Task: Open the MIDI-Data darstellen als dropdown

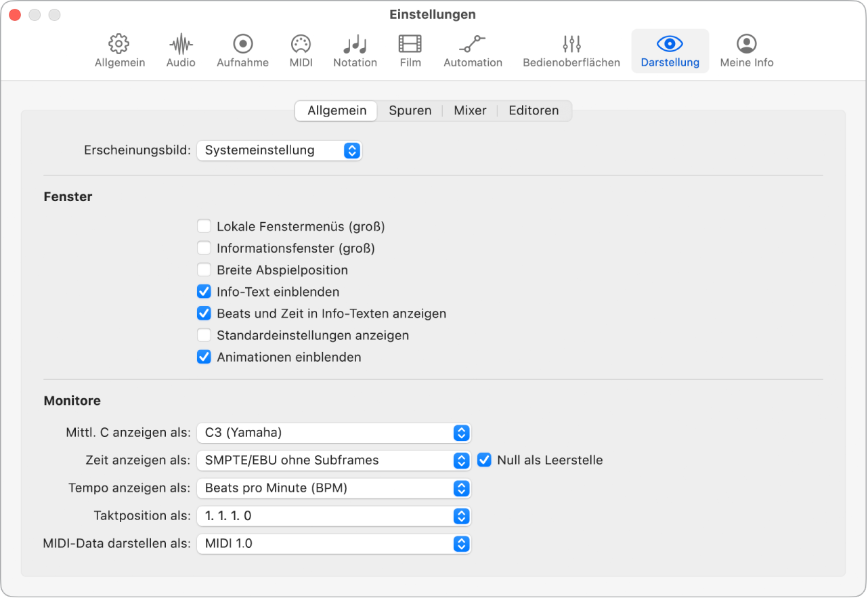Action: [333, 543]
